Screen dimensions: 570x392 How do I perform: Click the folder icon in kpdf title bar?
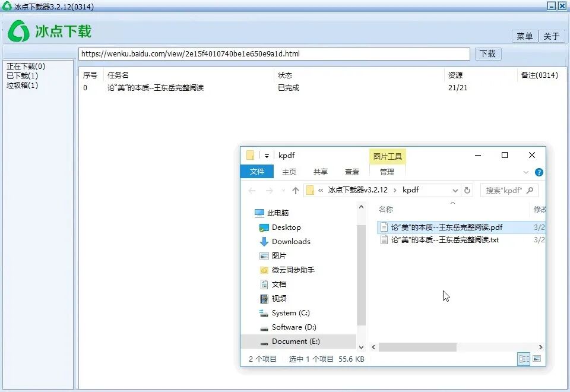tap(250, 155)
